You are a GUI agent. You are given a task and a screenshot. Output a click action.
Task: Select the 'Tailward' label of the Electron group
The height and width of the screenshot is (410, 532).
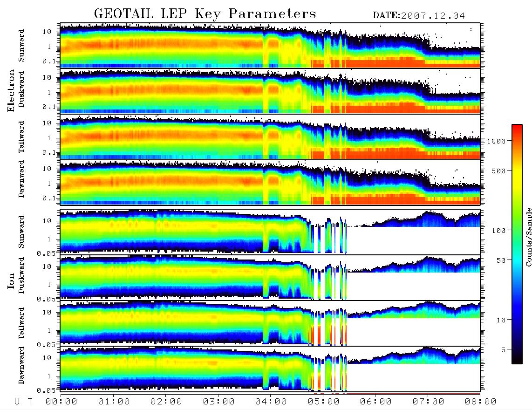coord(21,137)
